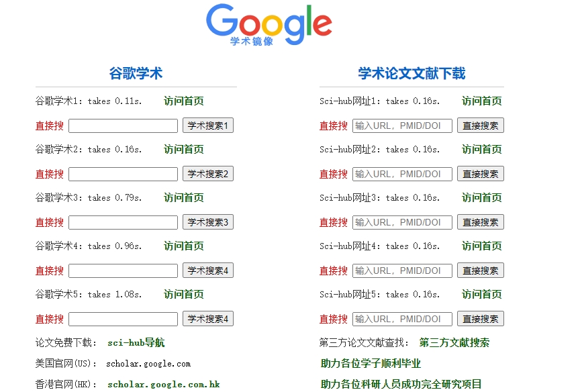This screenshot has height=392, width=582.
Task: Visit 访问首页 link for Sci-hub网址5
Action: point(481,295)
